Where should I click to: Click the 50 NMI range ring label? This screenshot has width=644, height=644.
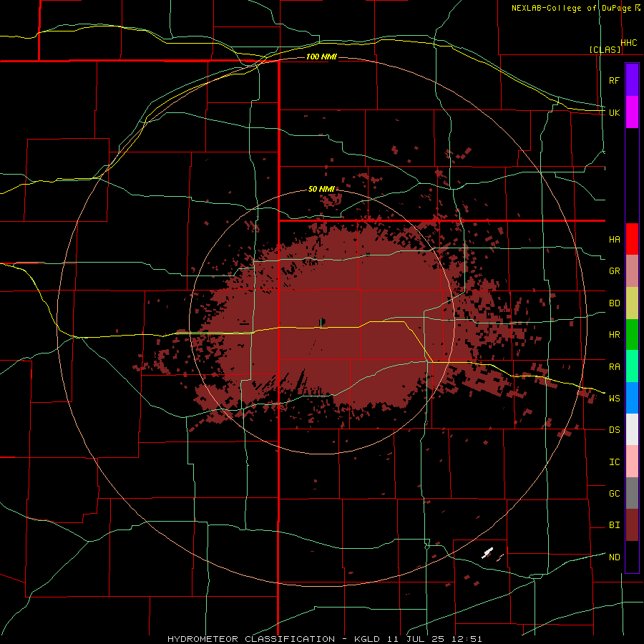click(x=321, y=189)
